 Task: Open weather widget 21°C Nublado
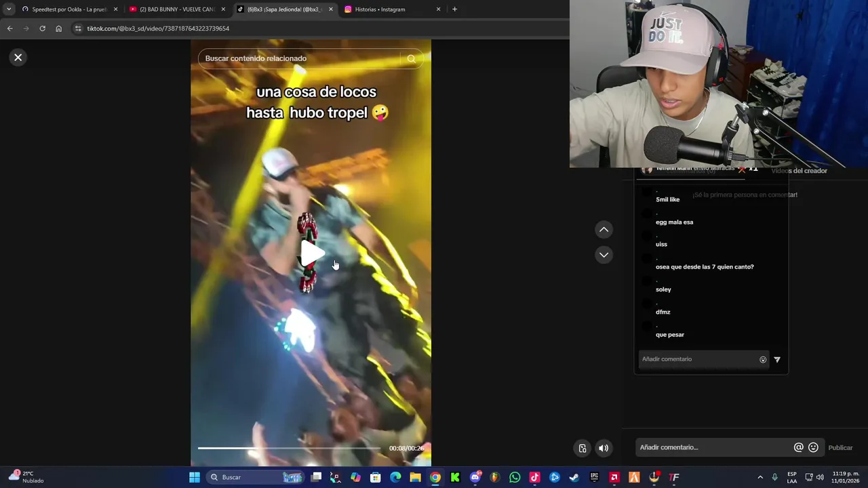coord(26,477)
